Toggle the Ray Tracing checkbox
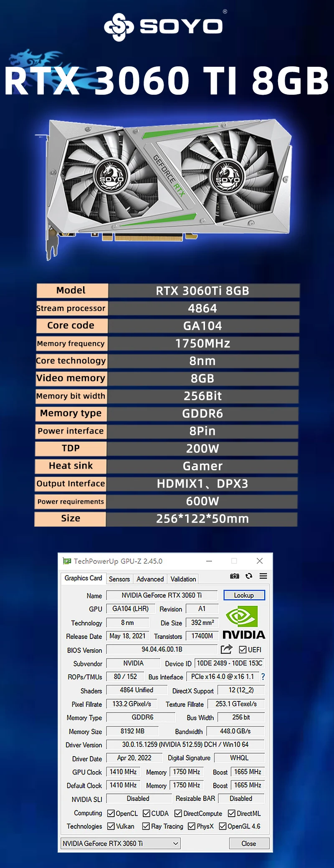 (146, 826)
